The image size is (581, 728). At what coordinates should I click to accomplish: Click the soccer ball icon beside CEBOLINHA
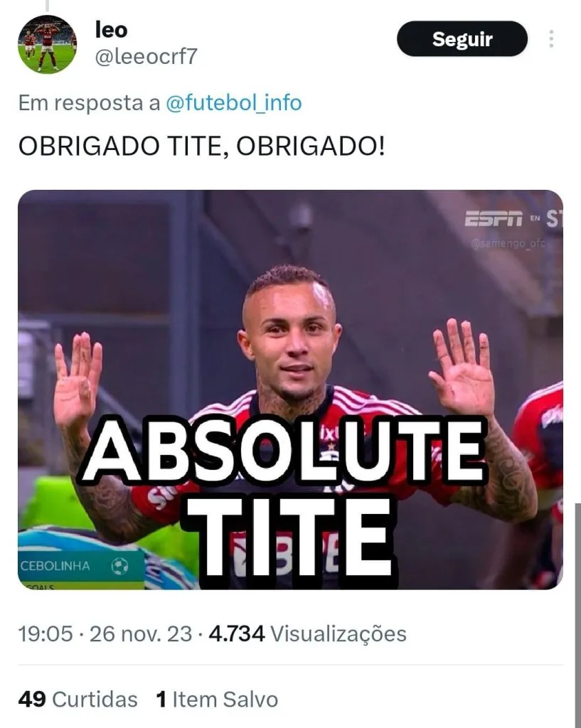point(119,566)
